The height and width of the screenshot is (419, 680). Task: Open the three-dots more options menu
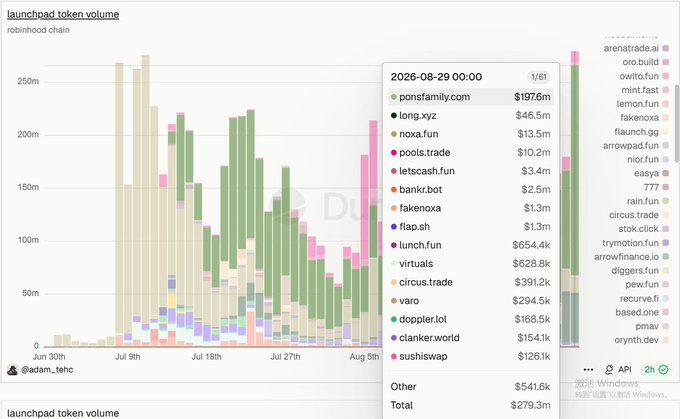(x=588, y=370)
